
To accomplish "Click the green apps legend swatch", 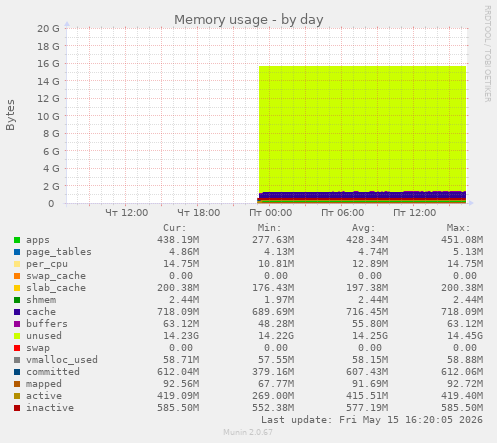I will (x=17, y=240).
